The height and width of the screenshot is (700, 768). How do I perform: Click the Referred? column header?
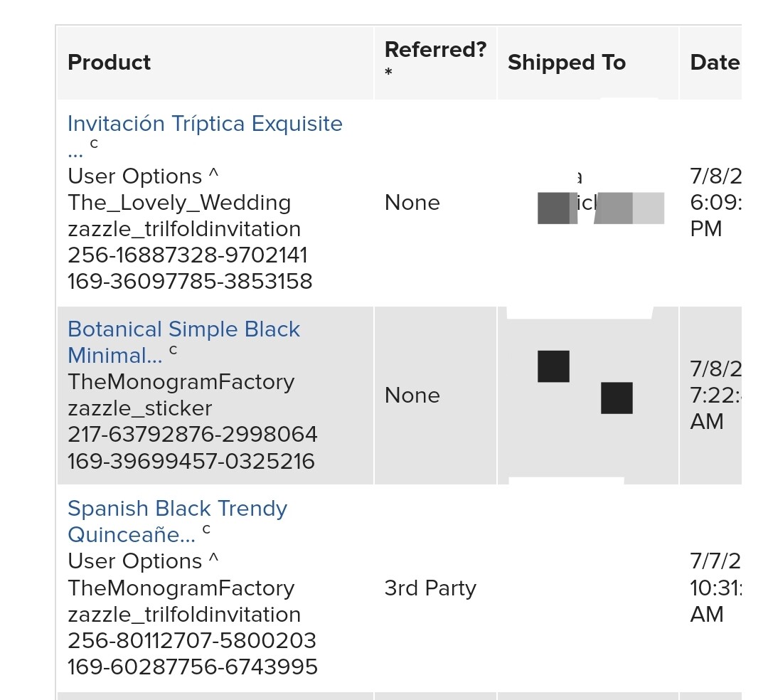[x=435, y=50]
